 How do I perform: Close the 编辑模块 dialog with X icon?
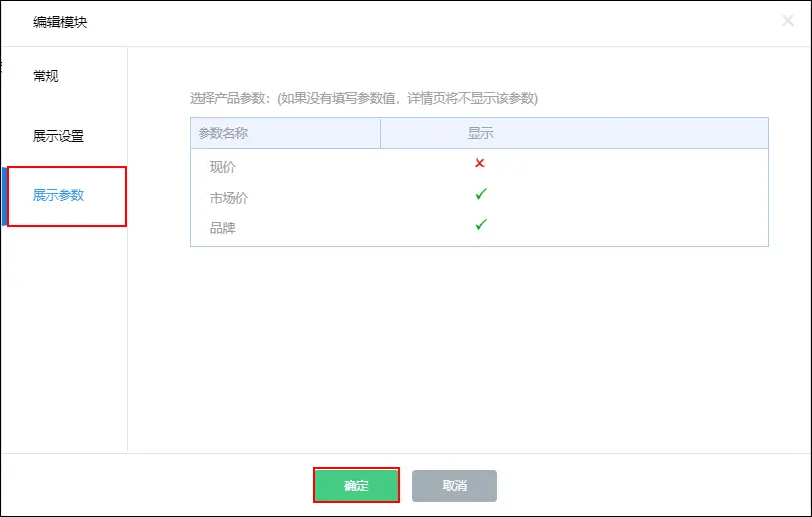pos(787,21)
